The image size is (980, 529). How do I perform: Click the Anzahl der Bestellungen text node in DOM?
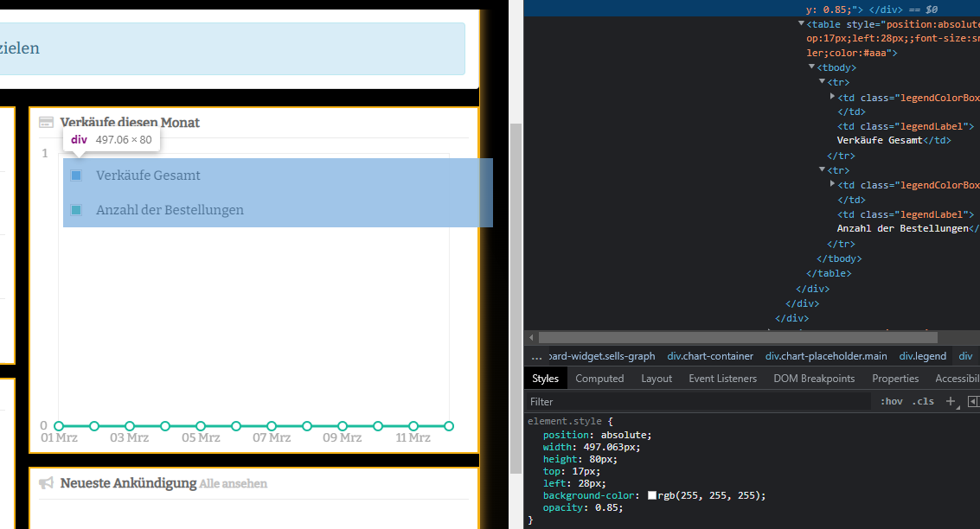pos(902,228)
